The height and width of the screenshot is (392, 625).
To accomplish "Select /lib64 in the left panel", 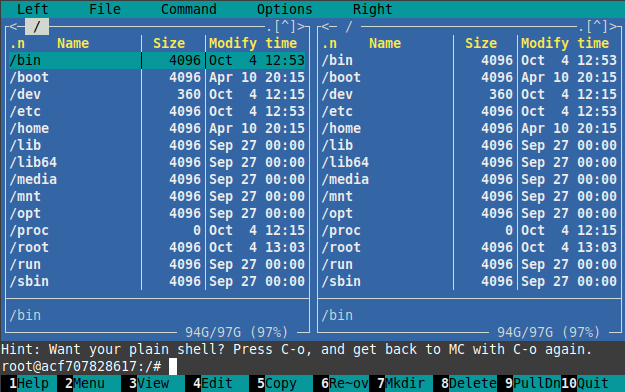I will tap(157, 162).
